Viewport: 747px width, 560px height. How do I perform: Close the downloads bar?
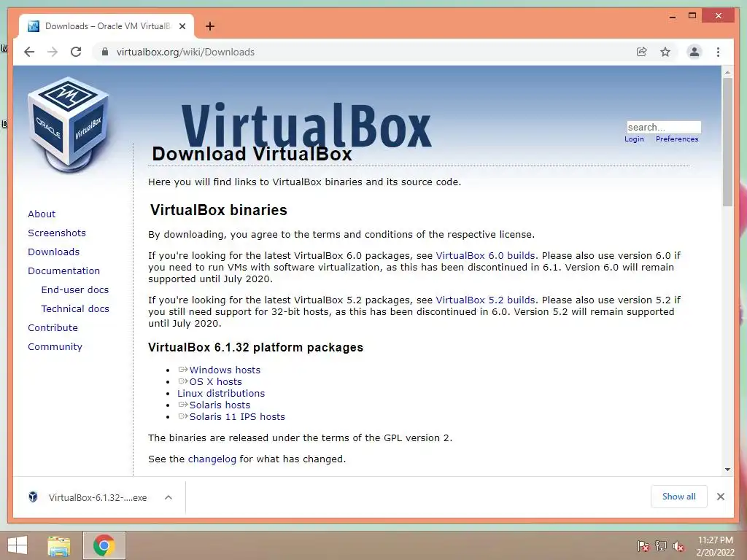point(721,497)
